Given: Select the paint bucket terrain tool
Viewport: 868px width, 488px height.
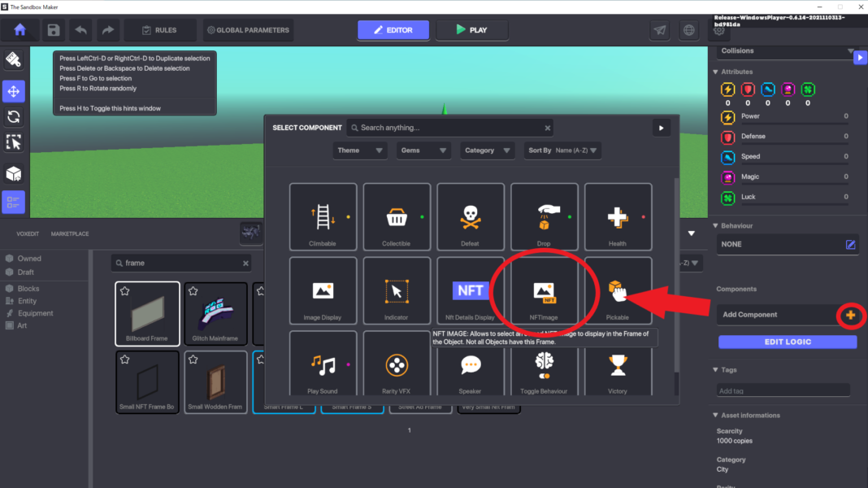Looking at the screenshot, I should click(x=13, y=60).
